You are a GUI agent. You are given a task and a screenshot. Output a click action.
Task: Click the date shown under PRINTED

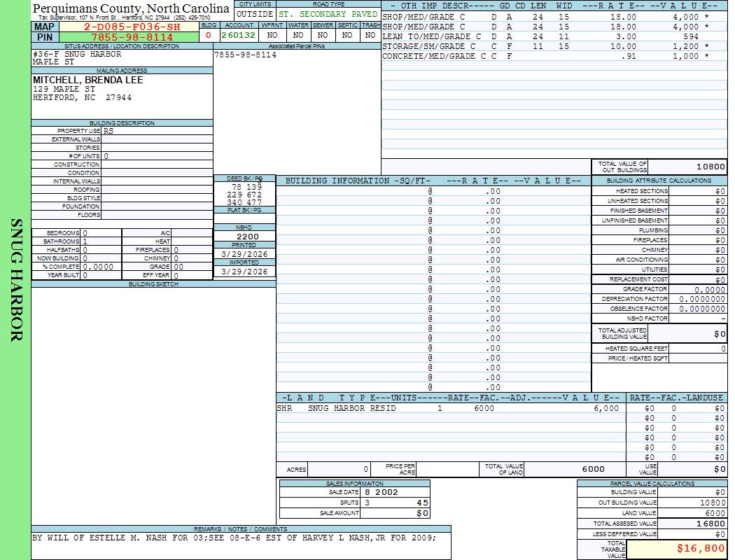[x=244, y=254]
